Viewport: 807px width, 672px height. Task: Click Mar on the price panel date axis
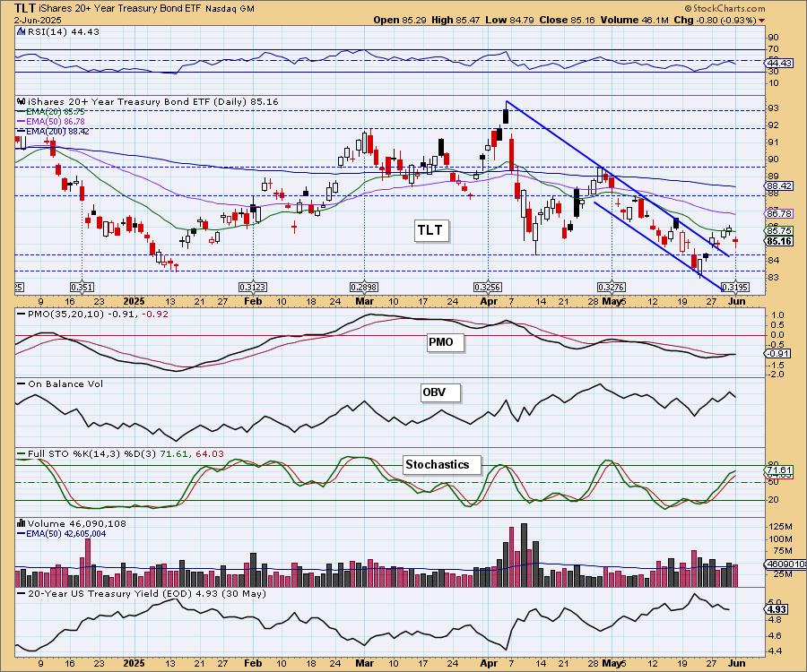coord(364,301)
